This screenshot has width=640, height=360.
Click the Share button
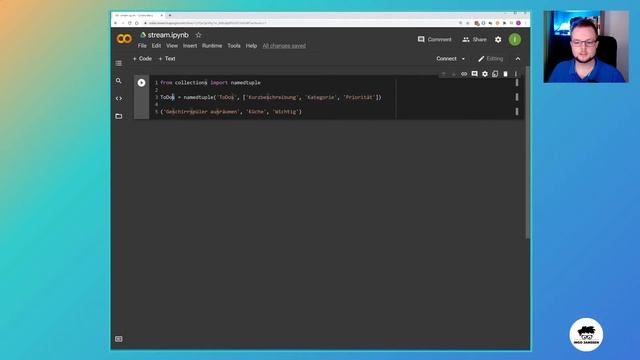tap(474, 40)
